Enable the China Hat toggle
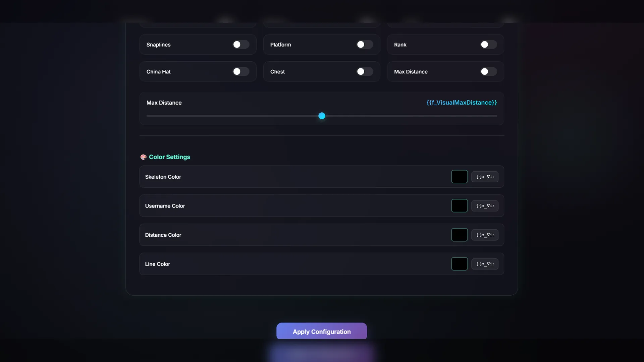 tap(241, 71)
